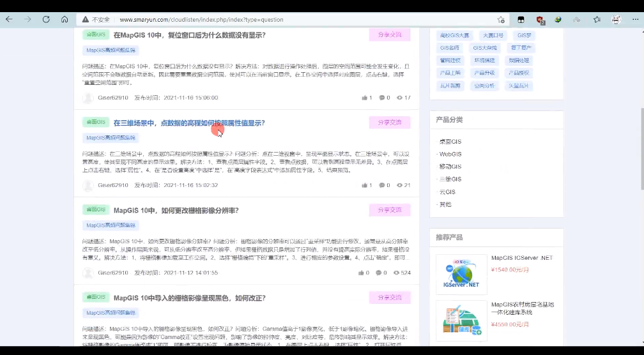Click the 不安全 security warning icon
This screenshot has height=355, width=644.
point(86,19)
